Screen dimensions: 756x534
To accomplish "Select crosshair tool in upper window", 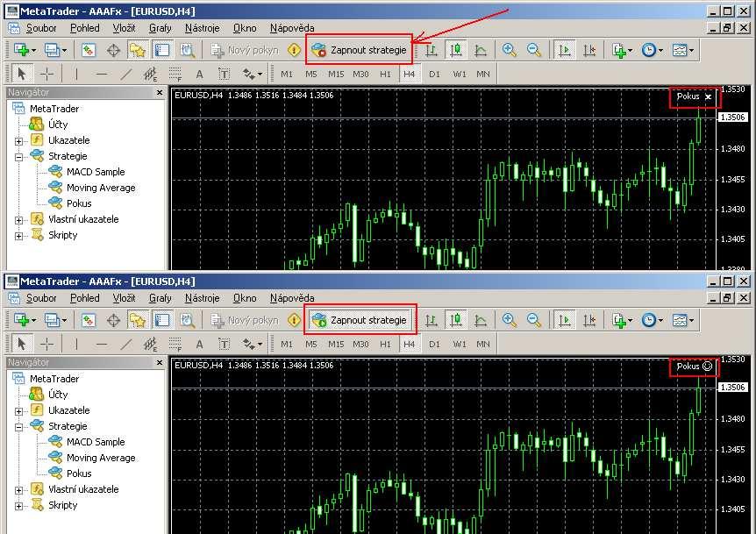I will click(46, 74).
